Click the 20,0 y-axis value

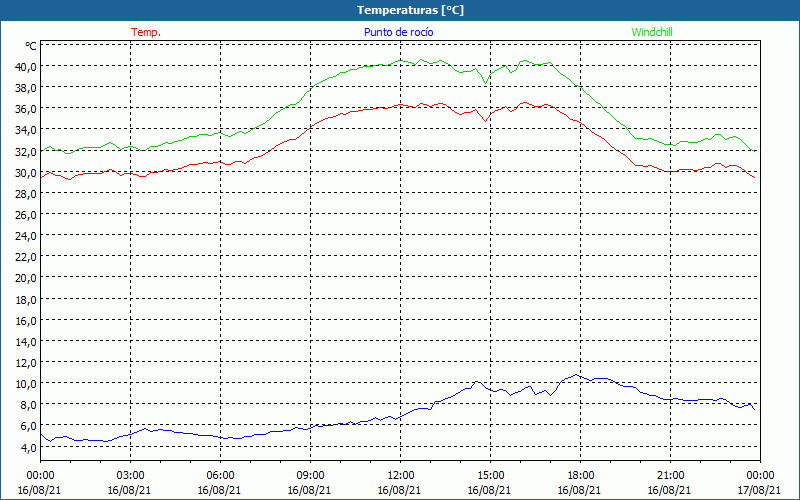point(27,279)
